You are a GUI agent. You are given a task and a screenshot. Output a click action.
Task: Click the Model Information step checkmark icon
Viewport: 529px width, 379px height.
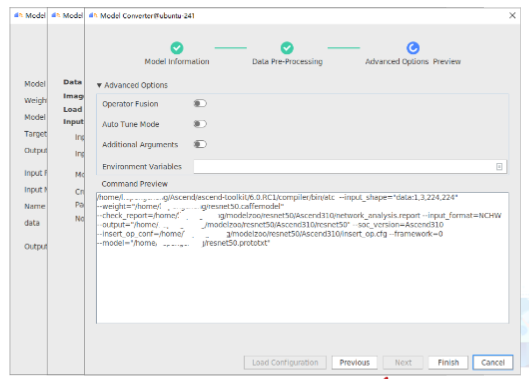(177, 48)
